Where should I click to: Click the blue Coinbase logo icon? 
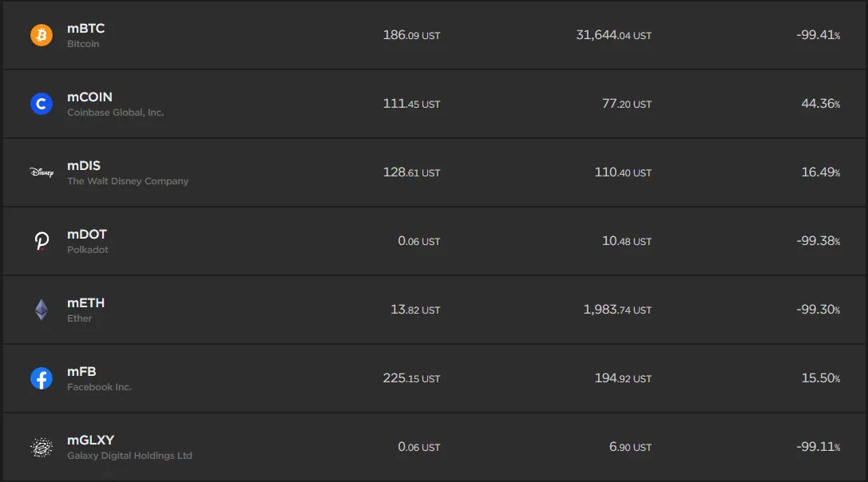(42, 104)
